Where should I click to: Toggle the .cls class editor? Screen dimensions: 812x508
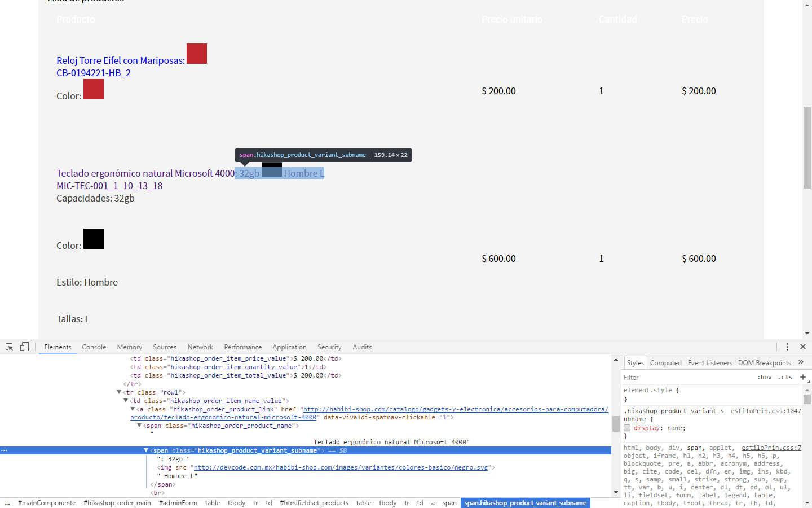coord(785,377)
